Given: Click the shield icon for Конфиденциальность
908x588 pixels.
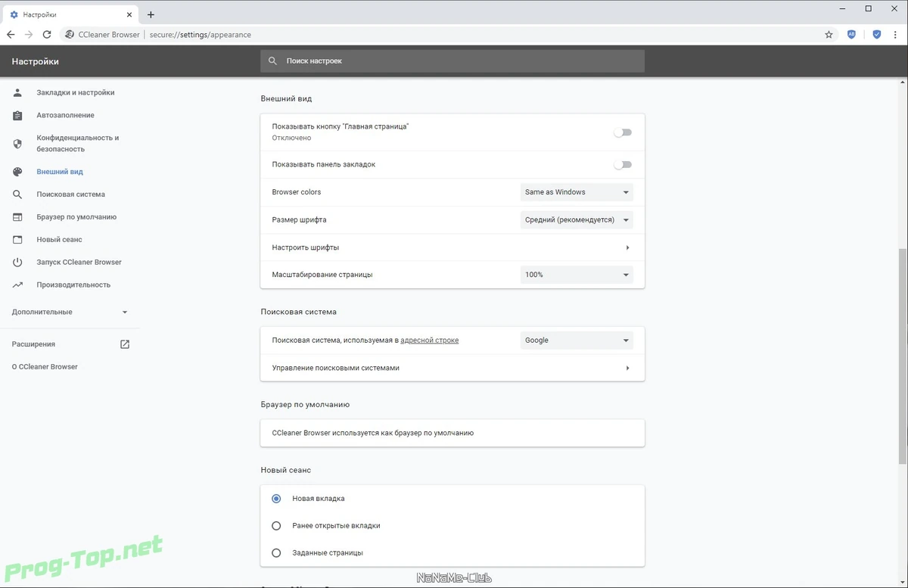Looking at the screenshot, I should pos(18,144).
